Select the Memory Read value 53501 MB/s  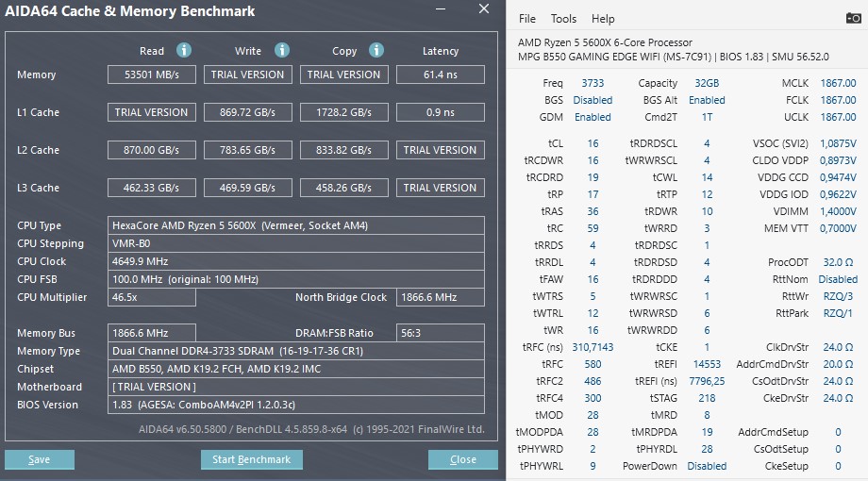click(152, 75)
